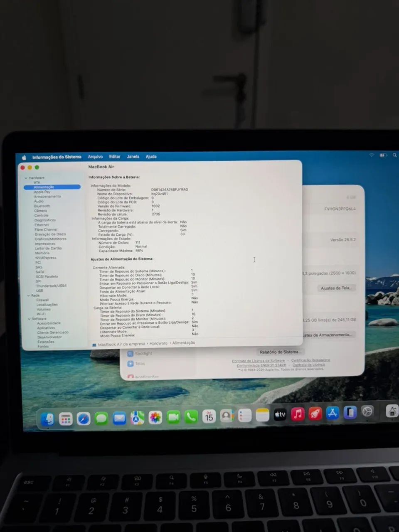Collapse the Rede tree section
Screen dimensions: 399x532
click(x=29, y=296)
